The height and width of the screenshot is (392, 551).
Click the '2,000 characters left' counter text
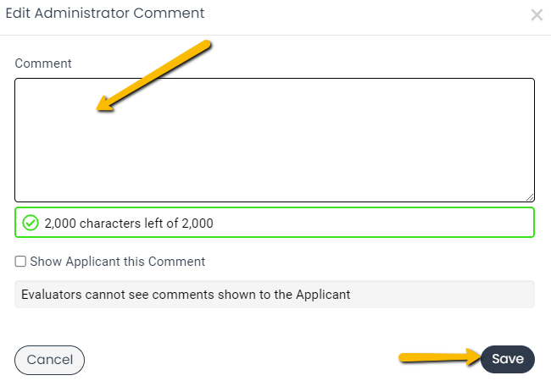tap(129, 224)
